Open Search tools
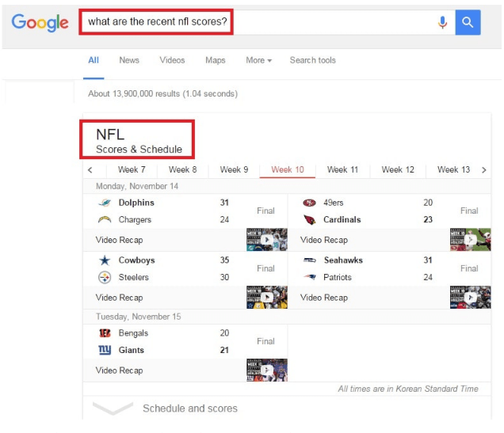Viewport: 504px width, 433px height. coord(313,60)
